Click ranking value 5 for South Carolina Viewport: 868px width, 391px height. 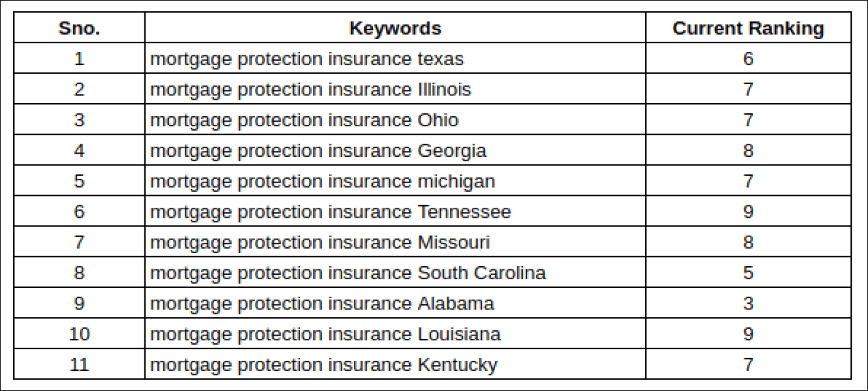[748, 273]
